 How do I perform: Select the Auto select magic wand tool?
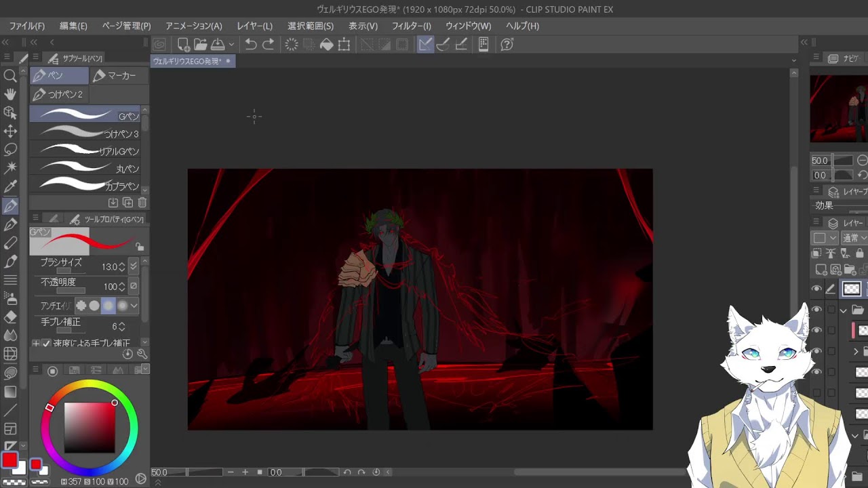click(x=10, y=167)
